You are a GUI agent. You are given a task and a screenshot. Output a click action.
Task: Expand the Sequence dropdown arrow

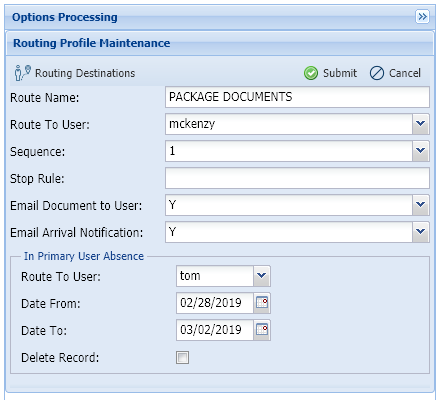pyautogui.click(x=421, y=151)
